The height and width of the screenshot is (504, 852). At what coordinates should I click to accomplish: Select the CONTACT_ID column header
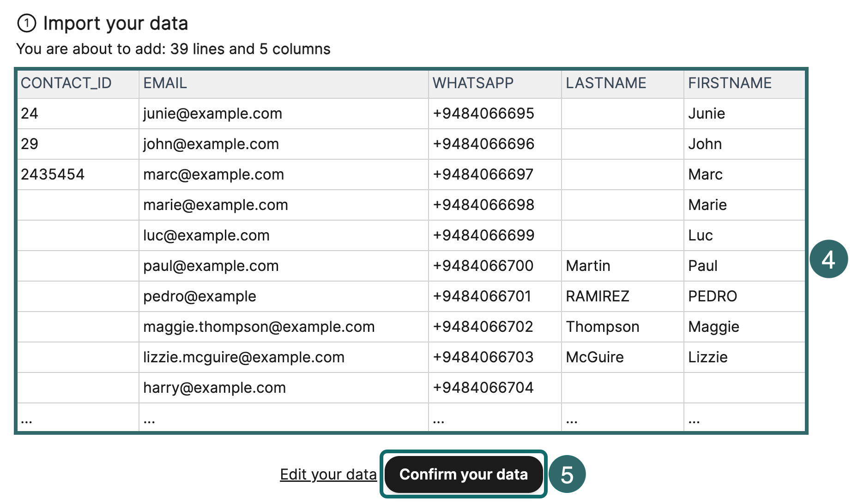66,83
